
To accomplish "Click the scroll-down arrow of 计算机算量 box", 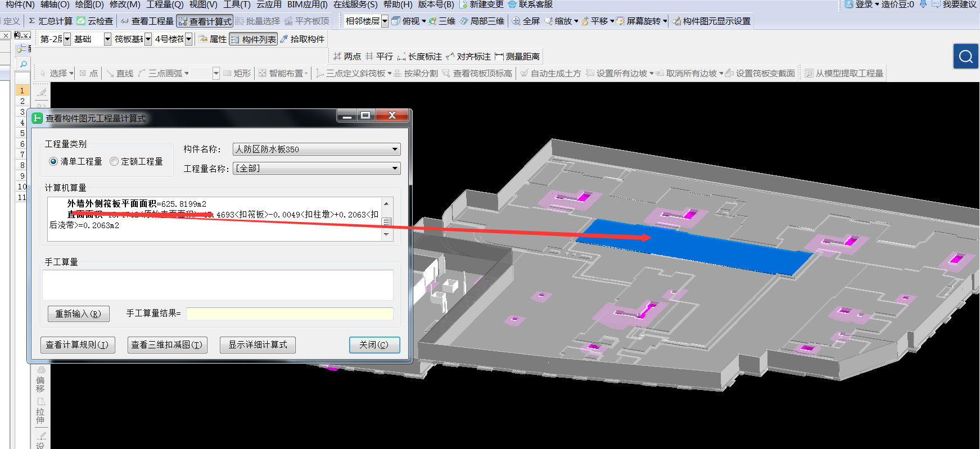I will [386, 235].
